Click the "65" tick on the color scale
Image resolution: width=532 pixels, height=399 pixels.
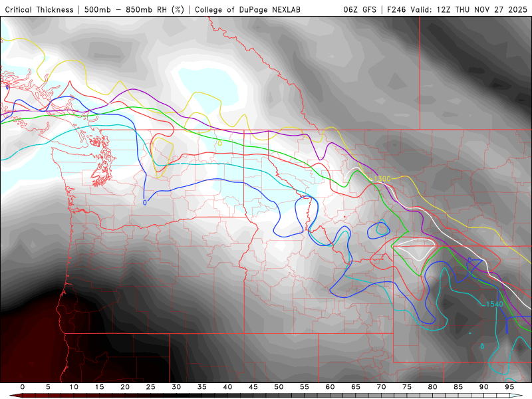click(x=356, y=387)
